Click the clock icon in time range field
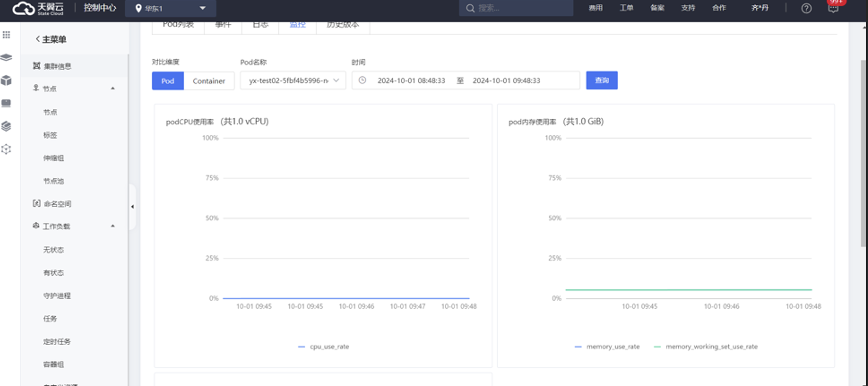 coord(362,80)
